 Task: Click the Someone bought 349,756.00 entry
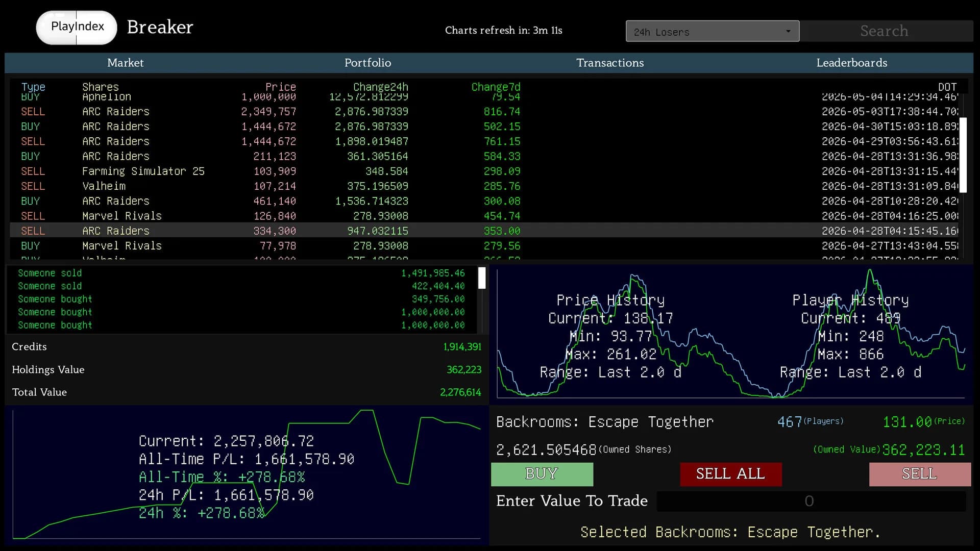tap(241, 299)
